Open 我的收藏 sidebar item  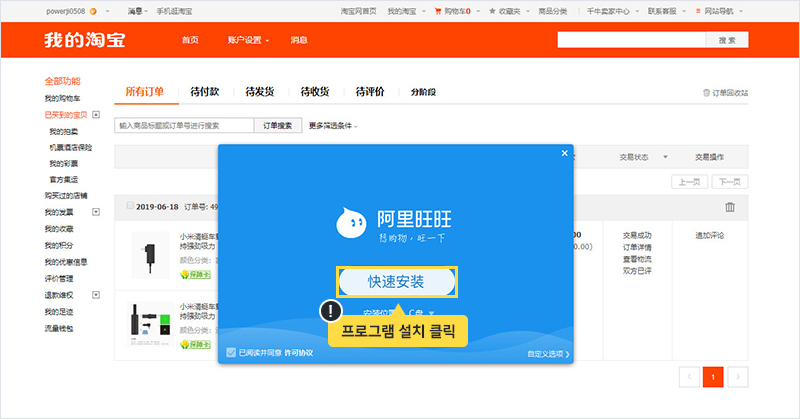point(59,229)
